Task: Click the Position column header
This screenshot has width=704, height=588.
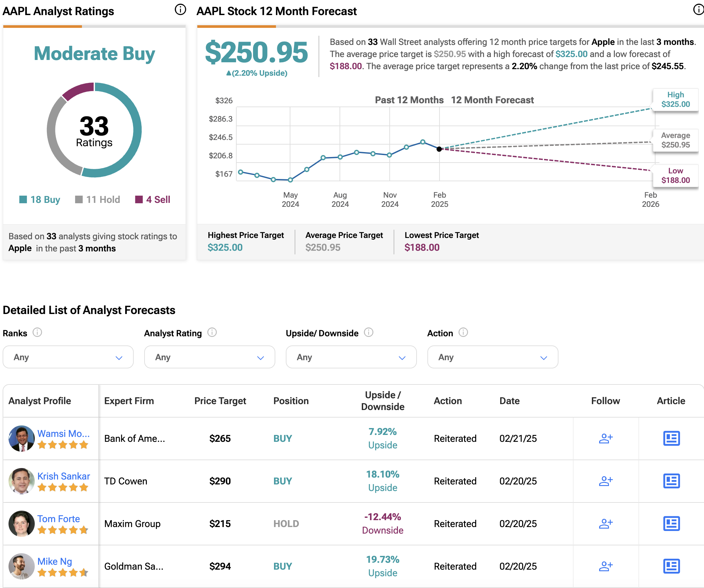Action: coord(291,401)
